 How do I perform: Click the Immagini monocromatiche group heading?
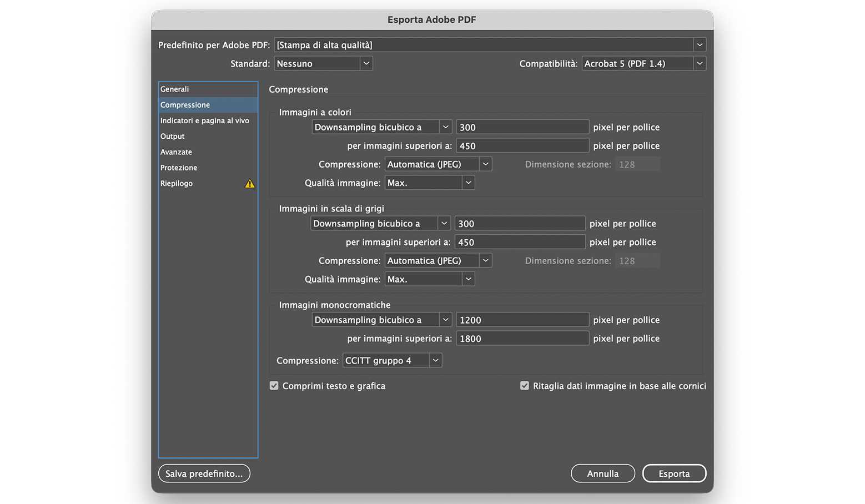click(x=335, y=305)
